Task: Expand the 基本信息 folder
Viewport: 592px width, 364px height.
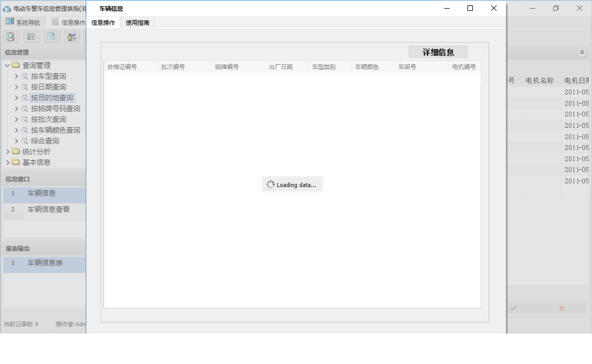Action: point(7,162)
